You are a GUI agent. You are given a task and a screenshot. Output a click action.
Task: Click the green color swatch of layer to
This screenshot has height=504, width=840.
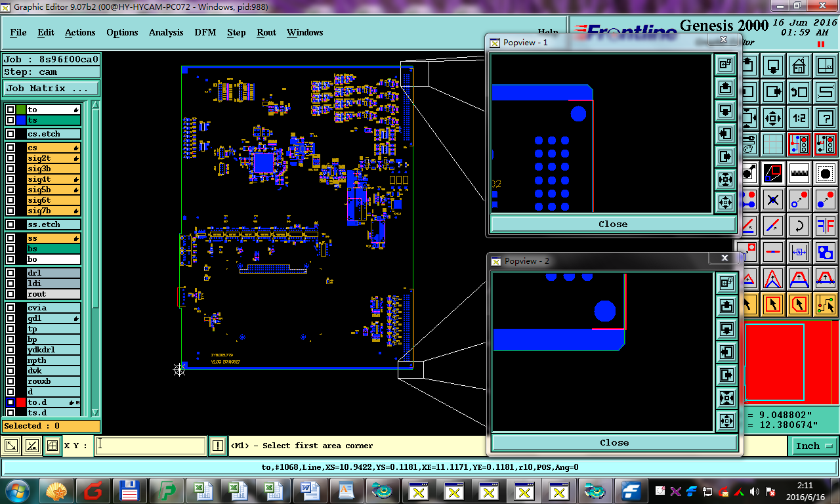pyautogui.click(x=21, y=110)
